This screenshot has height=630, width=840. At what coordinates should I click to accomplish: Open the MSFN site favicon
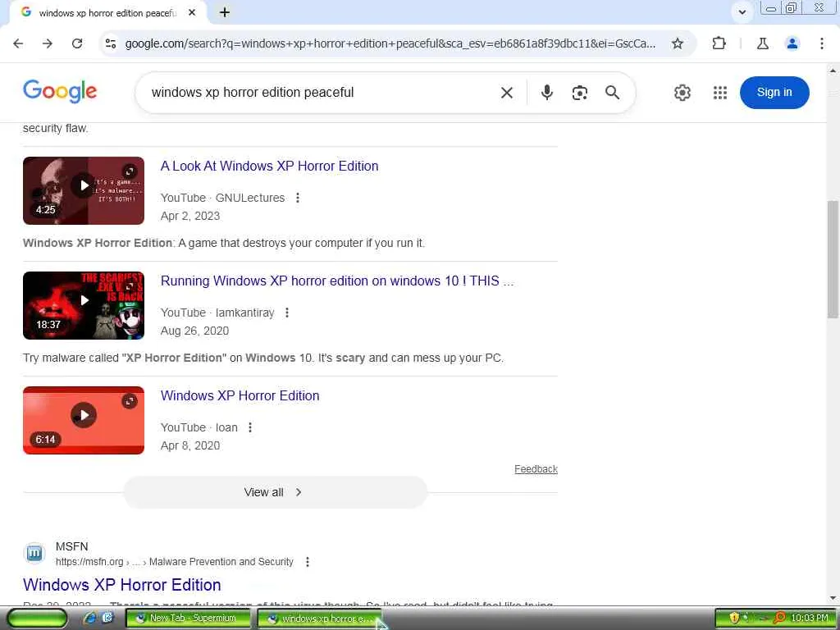34,553
